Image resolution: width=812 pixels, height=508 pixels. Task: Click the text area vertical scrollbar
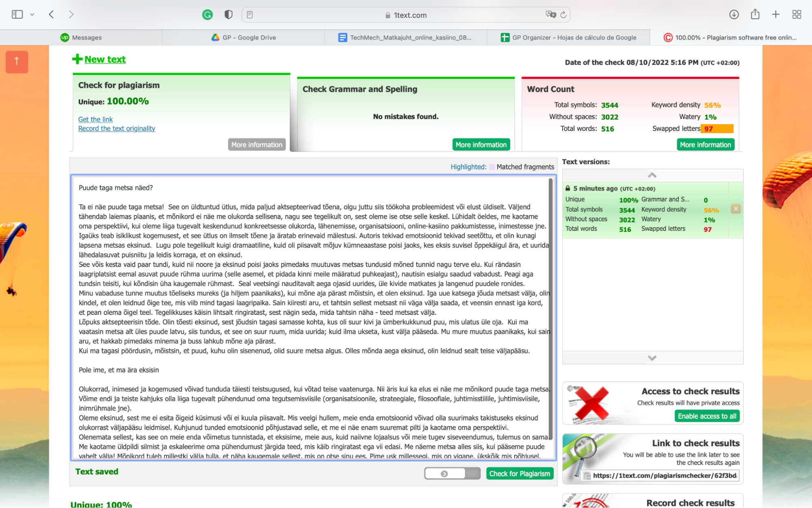point(551,309)
